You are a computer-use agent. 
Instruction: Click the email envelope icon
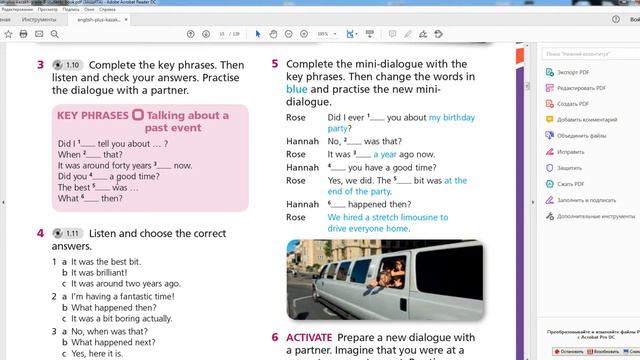click(x=39, y=34)
